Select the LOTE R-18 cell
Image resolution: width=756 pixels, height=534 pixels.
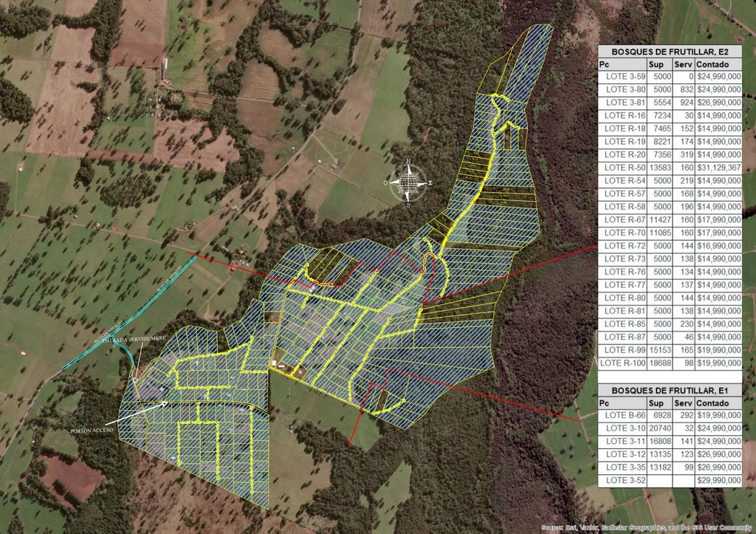pos(622,129)
